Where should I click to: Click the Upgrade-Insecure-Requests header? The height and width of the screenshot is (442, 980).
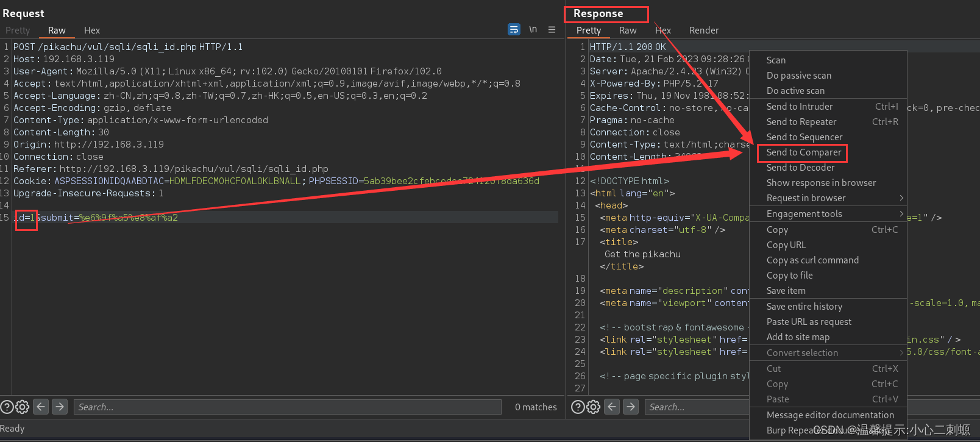click(88, 193)
